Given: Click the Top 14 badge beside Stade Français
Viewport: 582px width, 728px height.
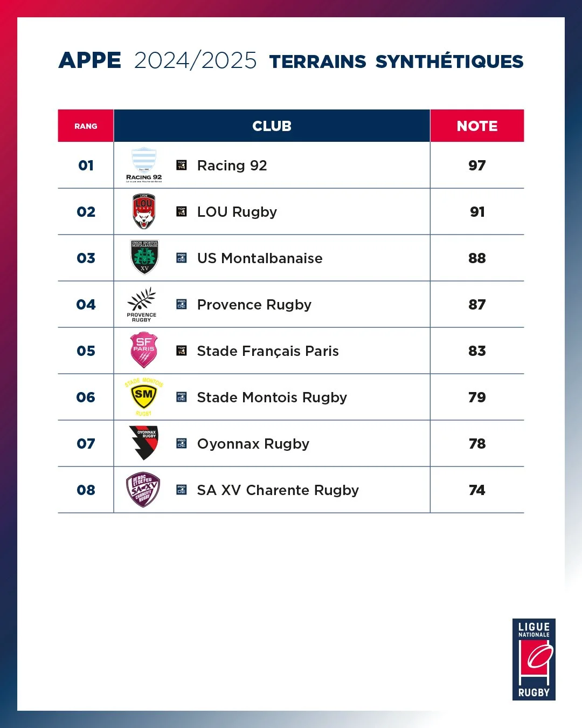Looking at the screenshot, I should [x=182, y=351].
